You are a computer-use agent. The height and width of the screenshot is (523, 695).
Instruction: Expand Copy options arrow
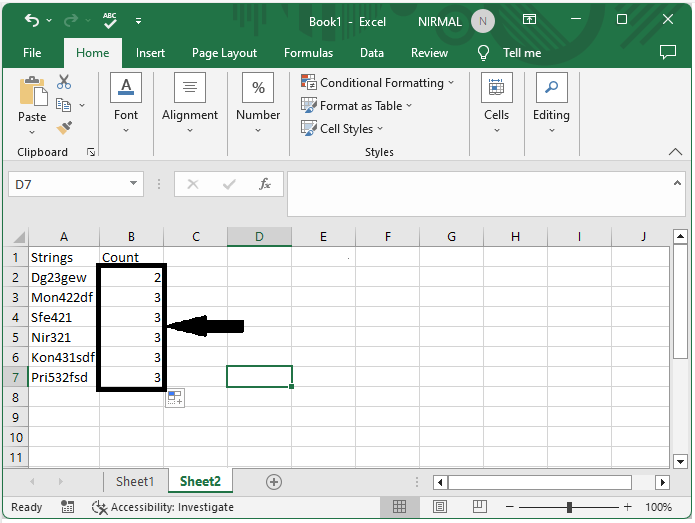point(82,105)
